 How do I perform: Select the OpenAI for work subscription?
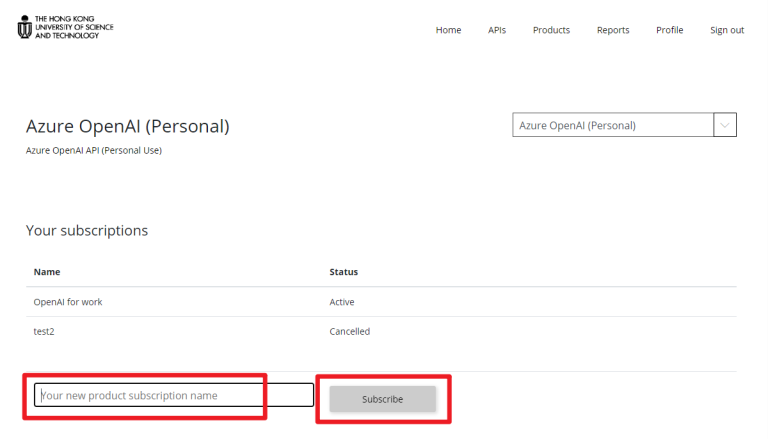point(68,302)
